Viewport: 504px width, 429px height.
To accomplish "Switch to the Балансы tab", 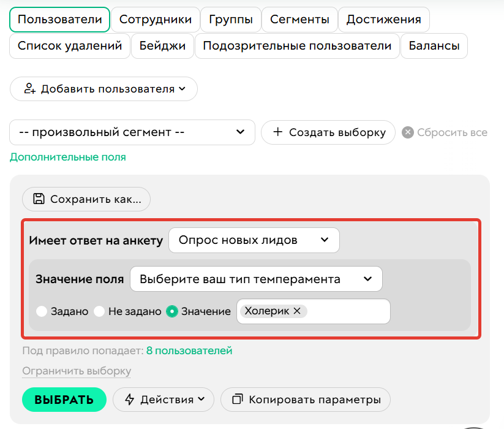I will pyautogui.click(x=434, y=45).
